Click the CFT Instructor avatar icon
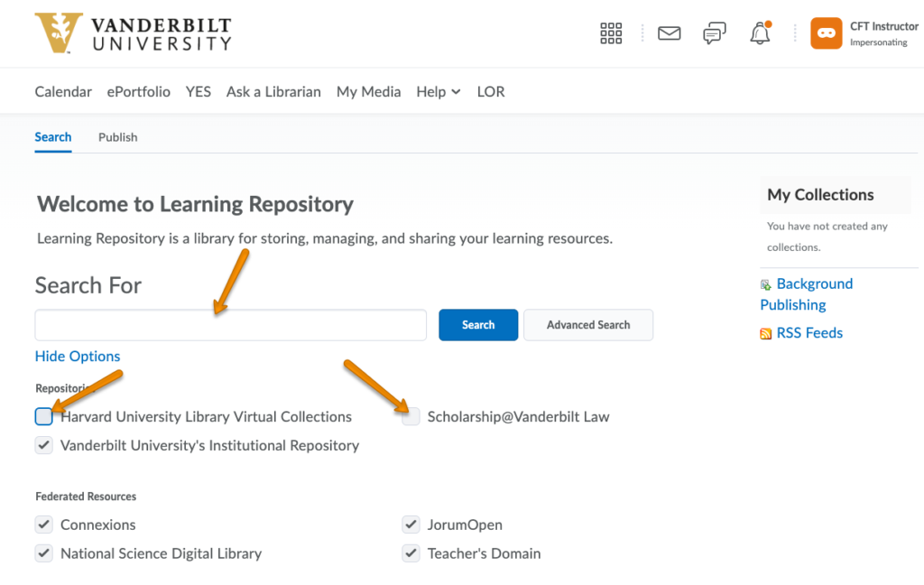 pos(826,33)
